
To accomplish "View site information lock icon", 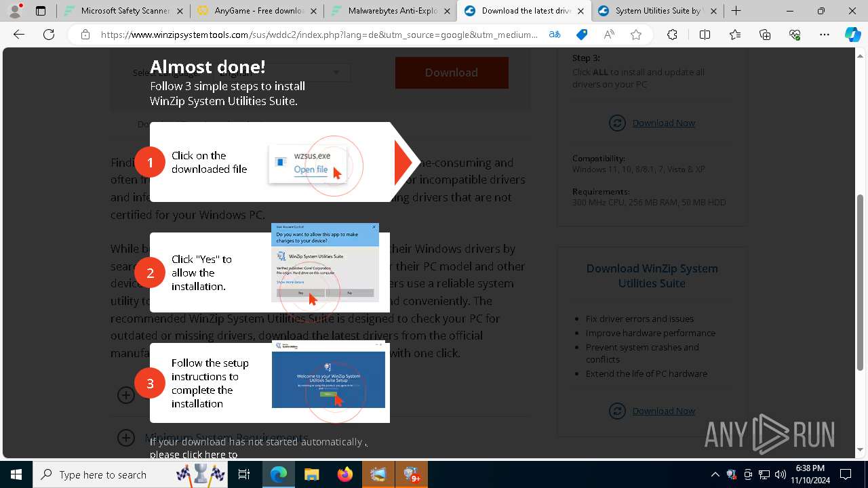I will click(85, 35).
